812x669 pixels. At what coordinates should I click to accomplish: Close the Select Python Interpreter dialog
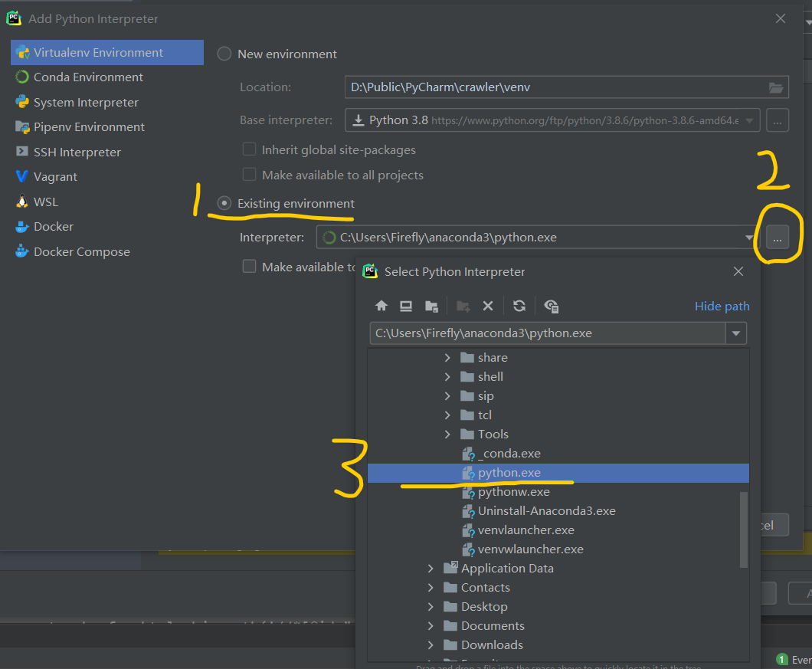(738, 271)
